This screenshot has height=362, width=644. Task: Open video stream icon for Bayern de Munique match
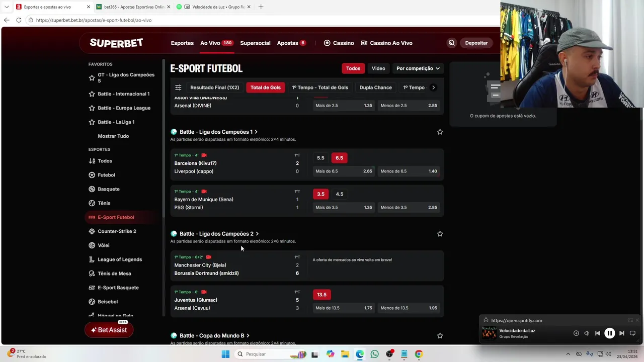[204, 192]
